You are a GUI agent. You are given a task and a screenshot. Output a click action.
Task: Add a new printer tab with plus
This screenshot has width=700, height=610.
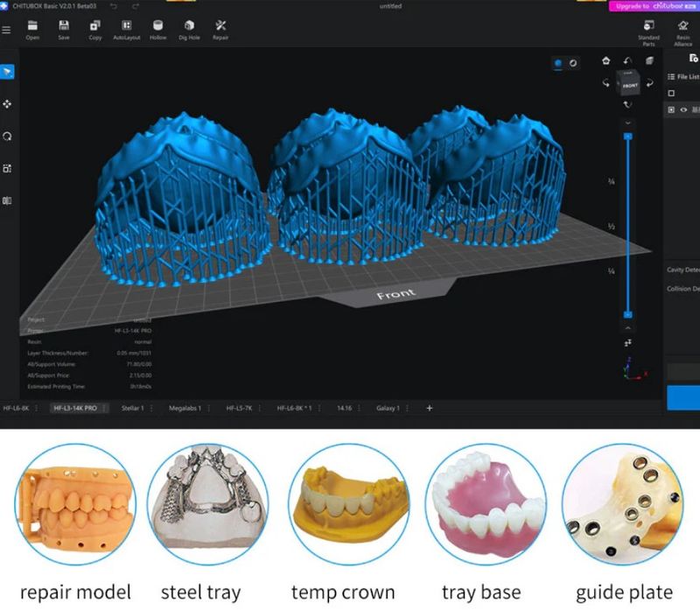tap(429, 408)
